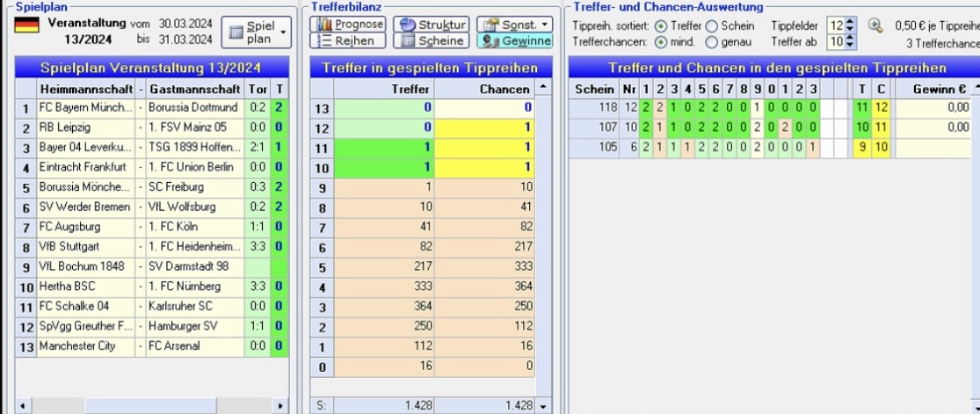Select Trefferchancen mind. option
Screen dimensions: 980x414
point(661,42)
